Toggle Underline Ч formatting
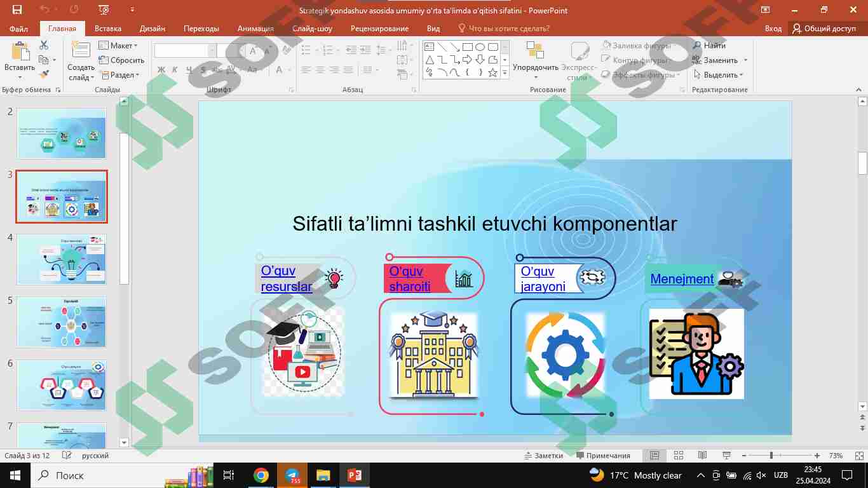 tap(189, 70)
